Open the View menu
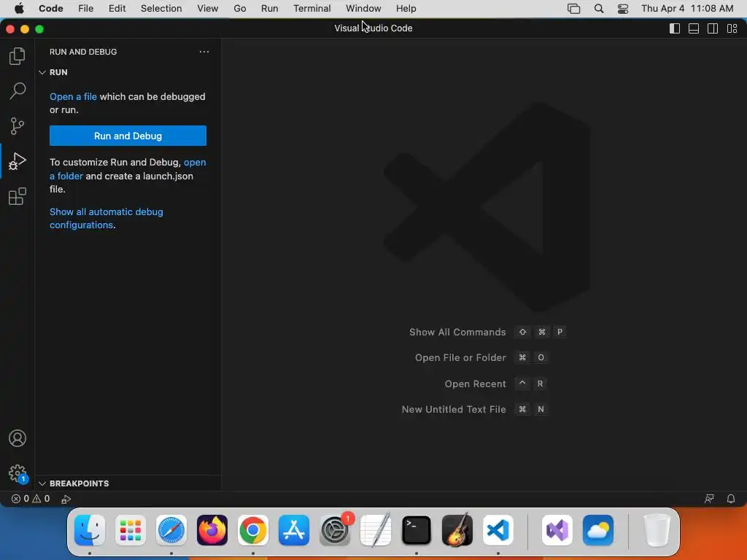The width and height of the screenshot is (747, 560). 207,9
